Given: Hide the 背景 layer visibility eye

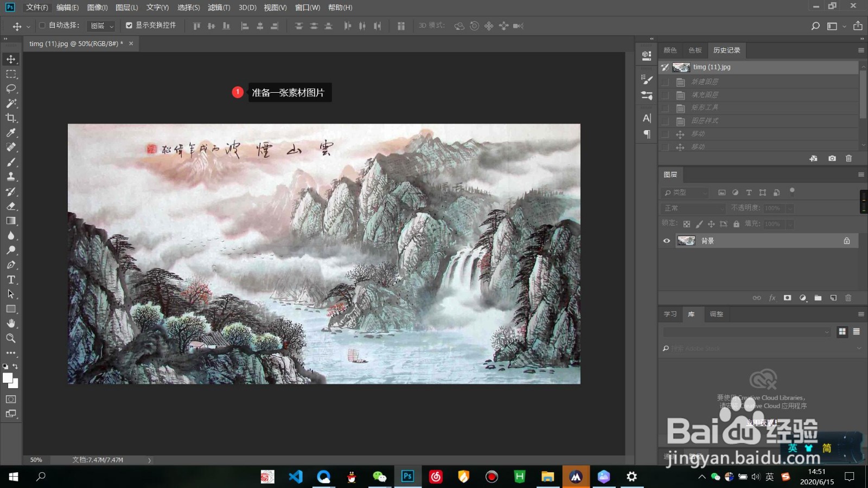Looking at the screenshot, I should click(x=666, y=241).
